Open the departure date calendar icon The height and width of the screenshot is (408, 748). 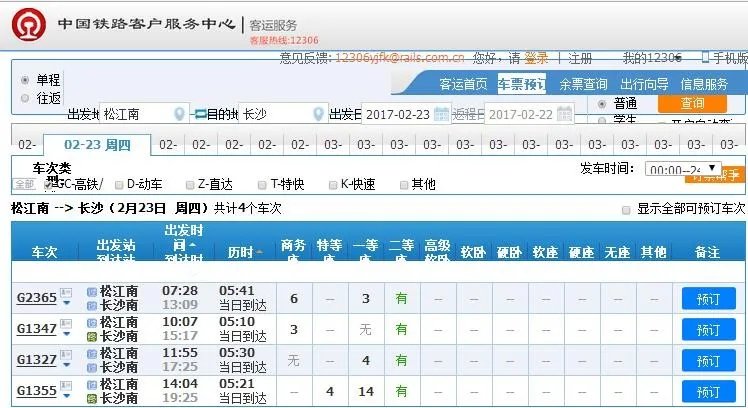441,114
